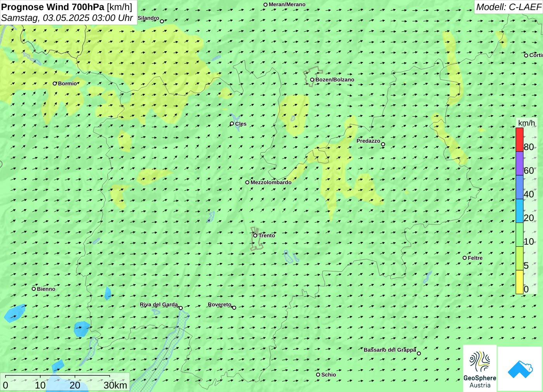This screenshot has height=392, width=543.
Task: Click the 'Schio' town label
Action: 329,375
